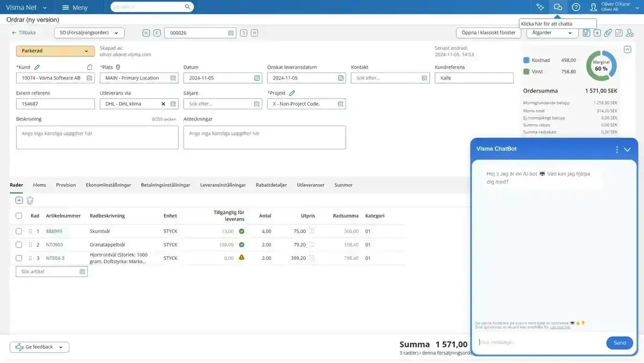Check the box for row 888999

(19, 231)
